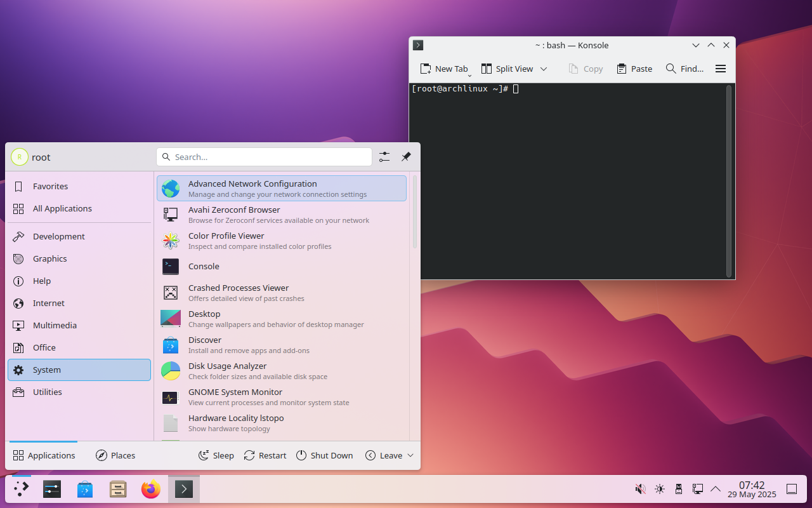Click Paste in Konsole toolbar
The width and height of the screenshot is (812, 508).
(634, 69)
